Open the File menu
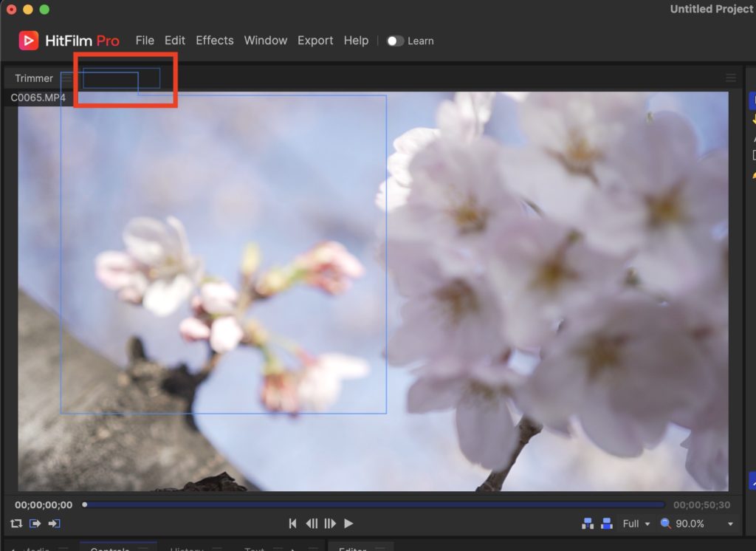 tap(145, 41)
